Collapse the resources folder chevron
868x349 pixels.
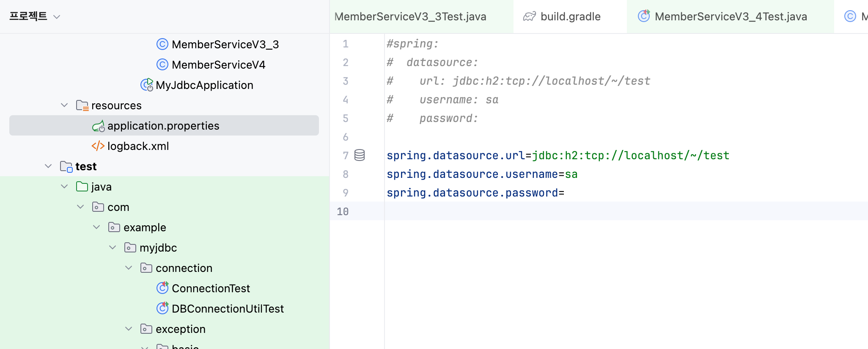pyautogui.click(x=64, y=105)
